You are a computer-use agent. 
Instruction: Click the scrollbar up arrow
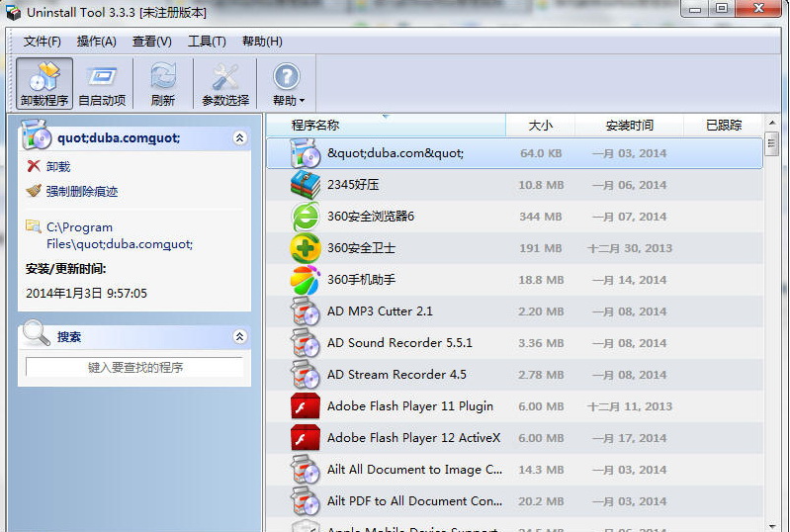pos(772,123)
